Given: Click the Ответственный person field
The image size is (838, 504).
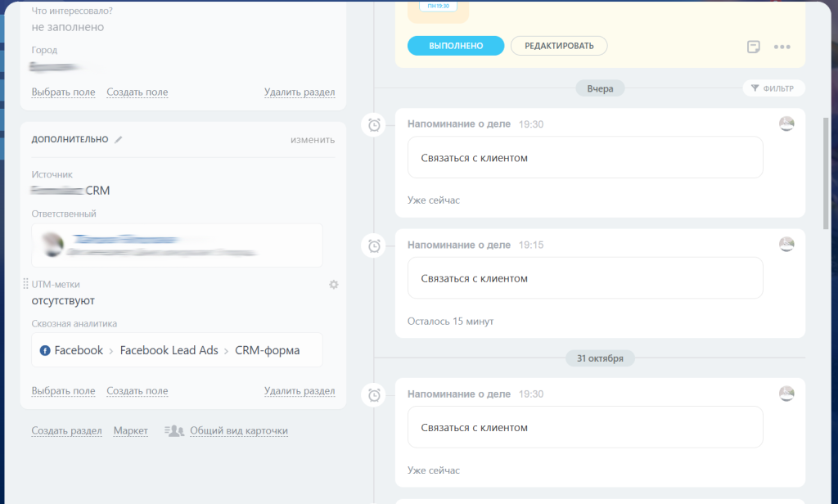Looking at the screenshot, I should click(177, 245).
